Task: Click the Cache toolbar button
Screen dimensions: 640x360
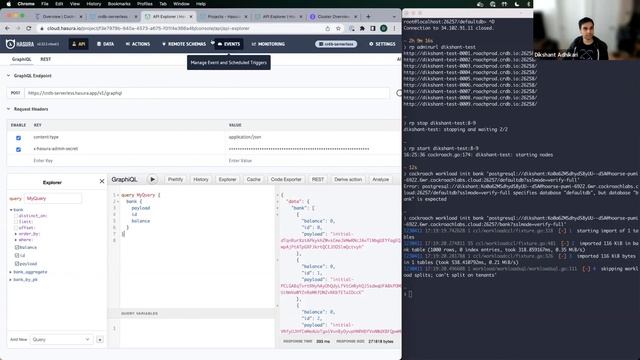Action: pos(253,180)
